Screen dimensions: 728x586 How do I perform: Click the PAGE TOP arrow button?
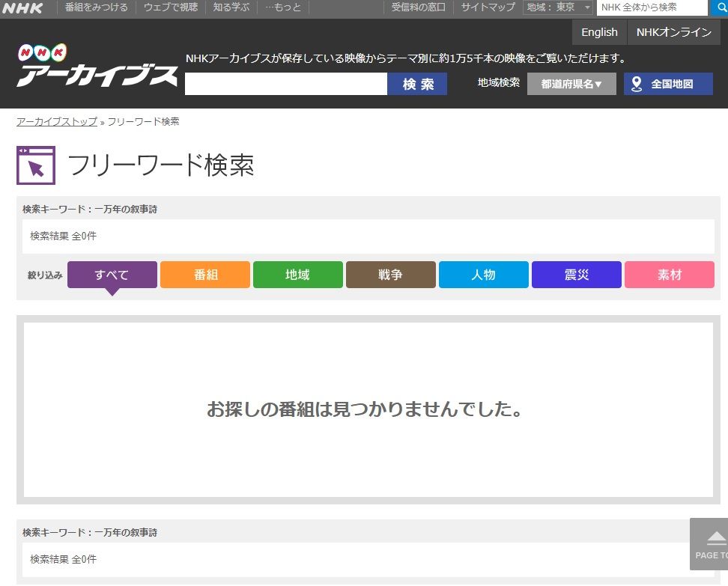(710, 544)
